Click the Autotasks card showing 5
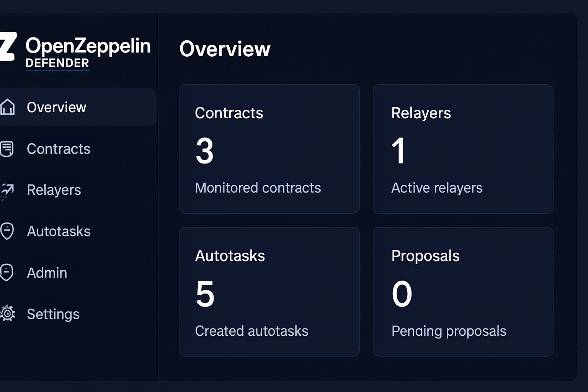The height and width of the screenshot is (392, 588). click(269, 292)
